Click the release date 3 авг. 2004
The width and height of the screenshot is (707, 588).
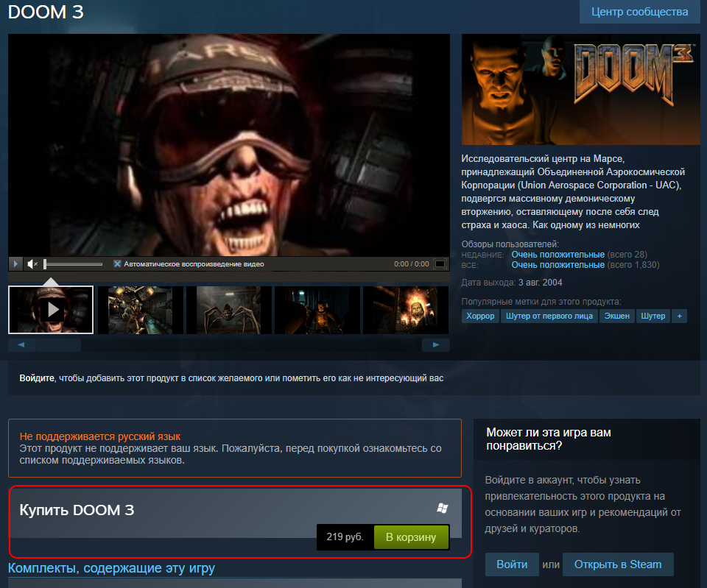click(540, 283)
